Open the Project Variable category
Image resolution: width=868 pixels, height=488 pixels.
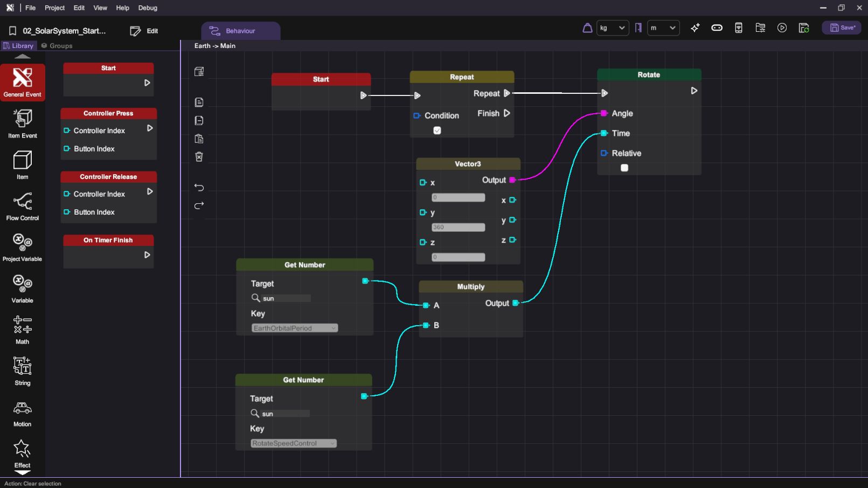[22, 247]
